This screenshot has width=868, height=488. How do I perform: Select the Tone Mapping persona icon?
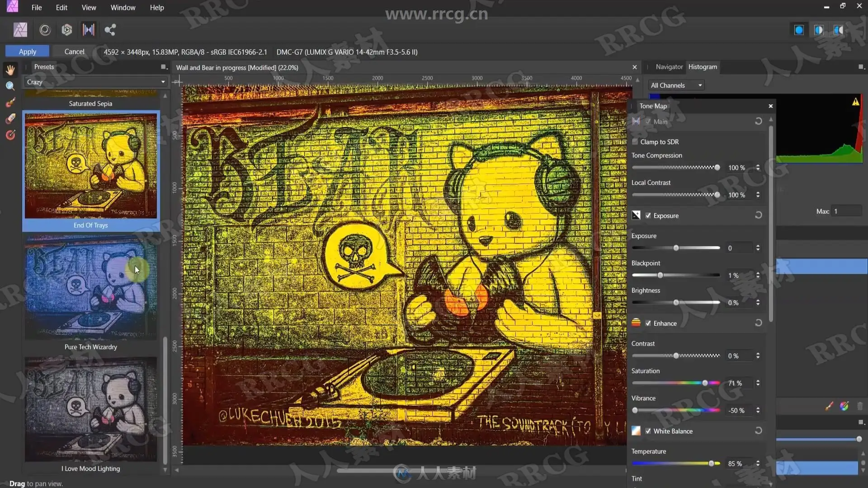coord(89,30)
